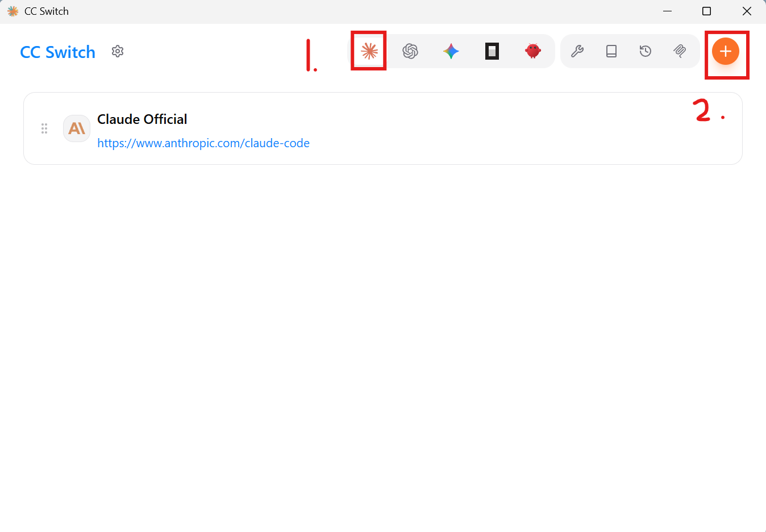Select the black square app tab icon
766x532 pixels.
click(x=492, y=51)
